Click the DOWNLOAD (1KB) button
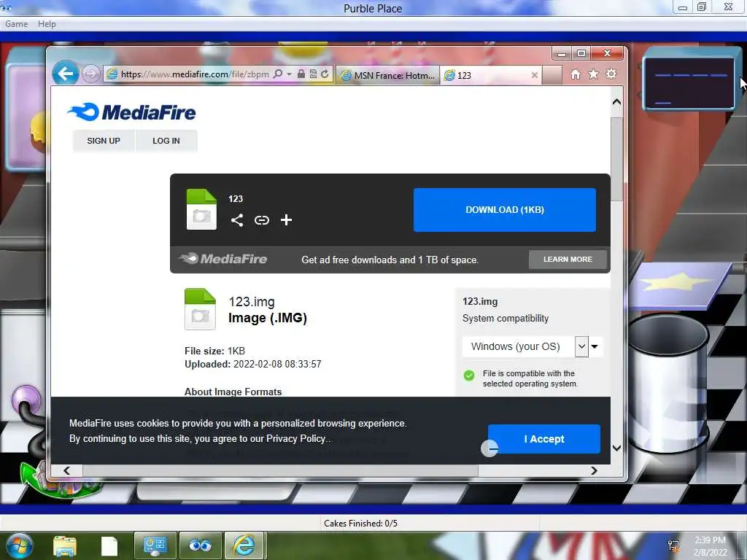747x560 pixels. 505,210
